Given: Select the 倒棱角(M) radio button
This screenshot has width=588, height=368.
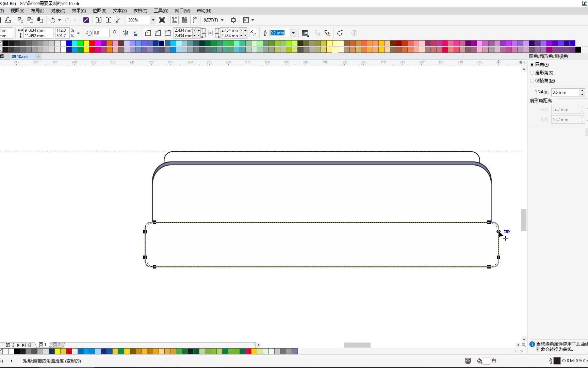Looking at the screenshot, I should (x=532, y=81).
